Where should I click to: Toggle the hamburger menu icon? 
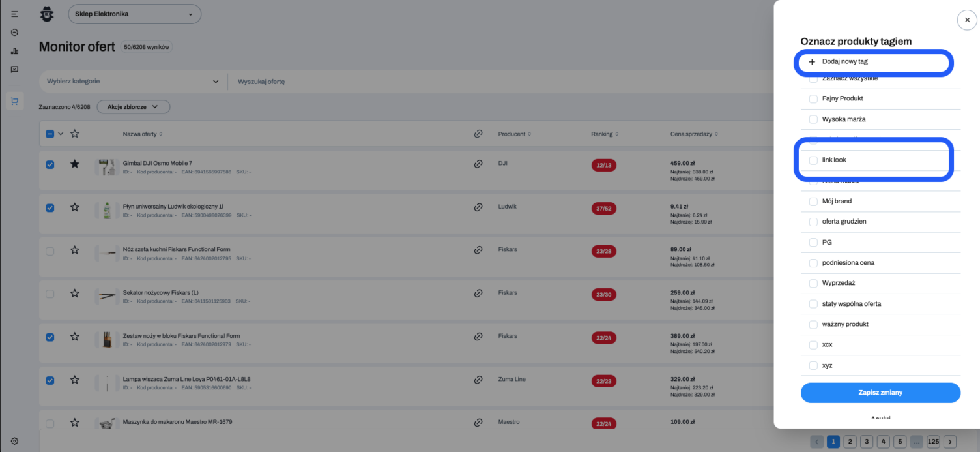tap(14, 14)
